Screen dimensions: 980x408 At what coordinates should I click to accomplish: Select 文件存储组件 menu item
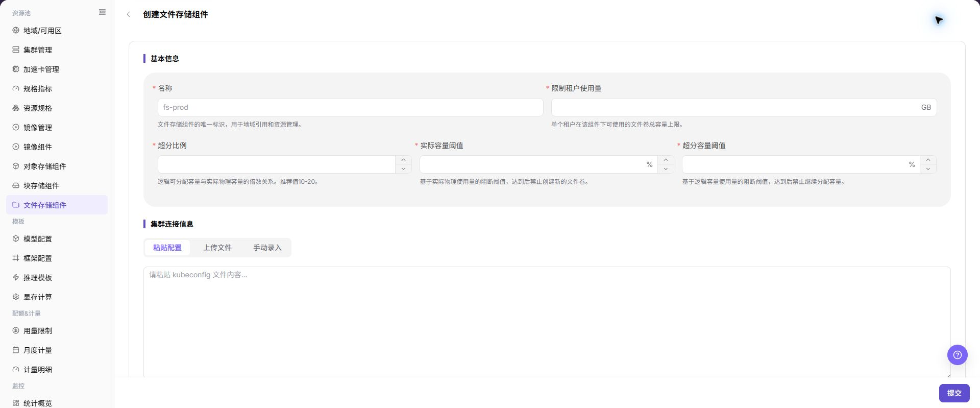coord(57,205)
